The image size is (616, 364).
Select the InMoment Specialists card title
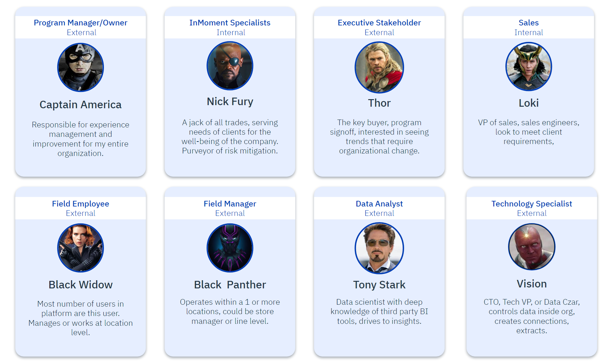coord(230,23)
